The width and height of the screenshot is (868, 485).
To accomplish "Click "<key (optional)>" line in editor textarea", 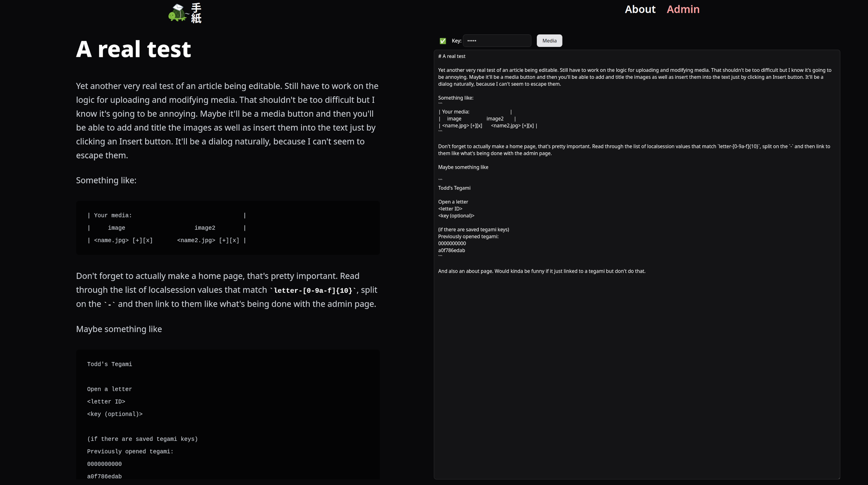I will 456,216.
